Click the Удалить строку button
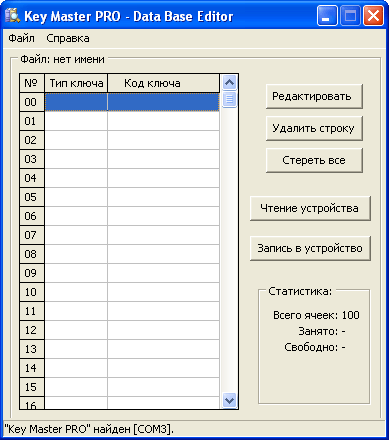389x440 pixels. [x=314, y=128]
